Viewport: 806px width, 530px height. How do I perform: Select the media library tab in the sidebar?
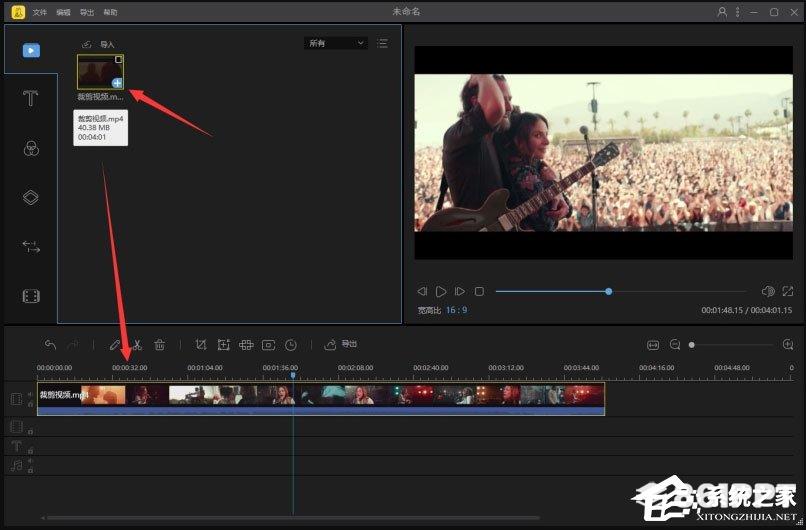coord(31,50)
